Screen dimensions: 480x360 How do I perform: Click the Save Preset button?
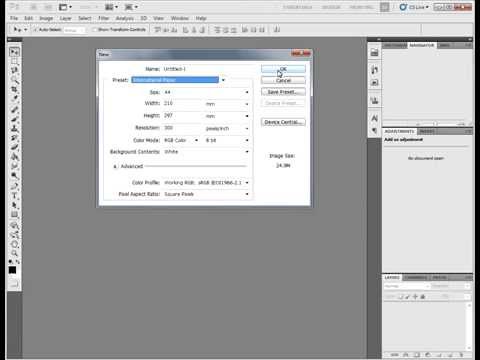pyautogui.click(x=283, y=92)
